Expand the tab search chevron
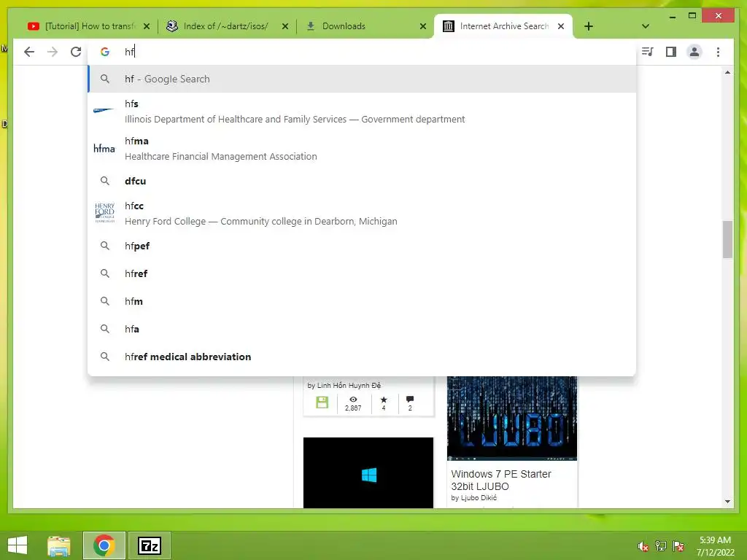Image resolution: width=747 pixels, height=560 pixels. pos(646,26)
